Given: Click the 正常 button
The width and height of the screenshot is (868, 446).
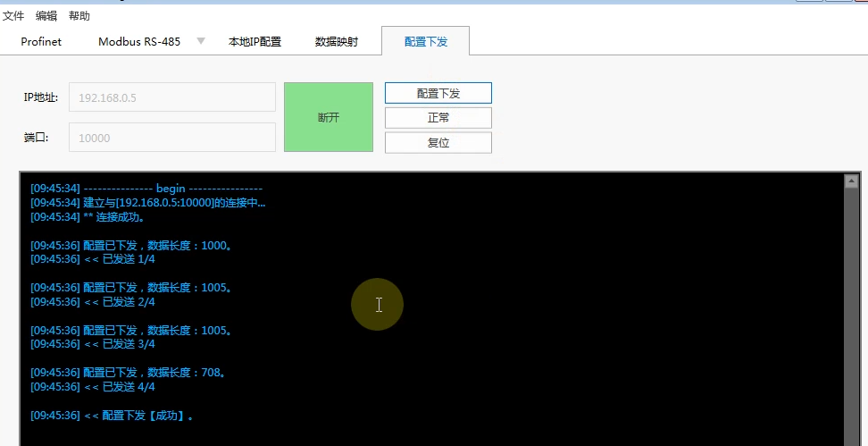Looking at the screenshot, I should (x=438, y=117).
